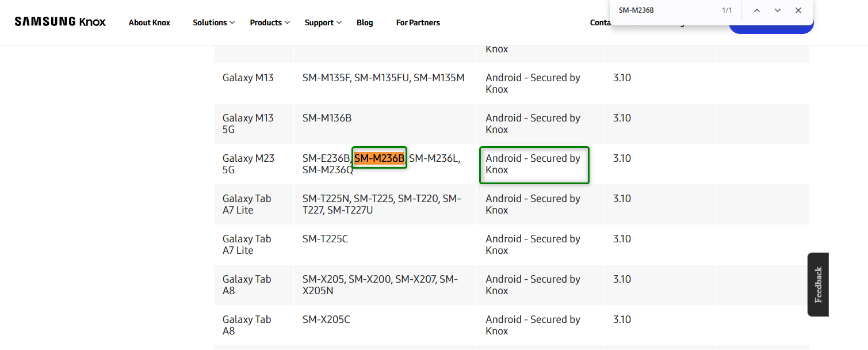
Task: Open the About Knox menu item
Action: point(149,22)
